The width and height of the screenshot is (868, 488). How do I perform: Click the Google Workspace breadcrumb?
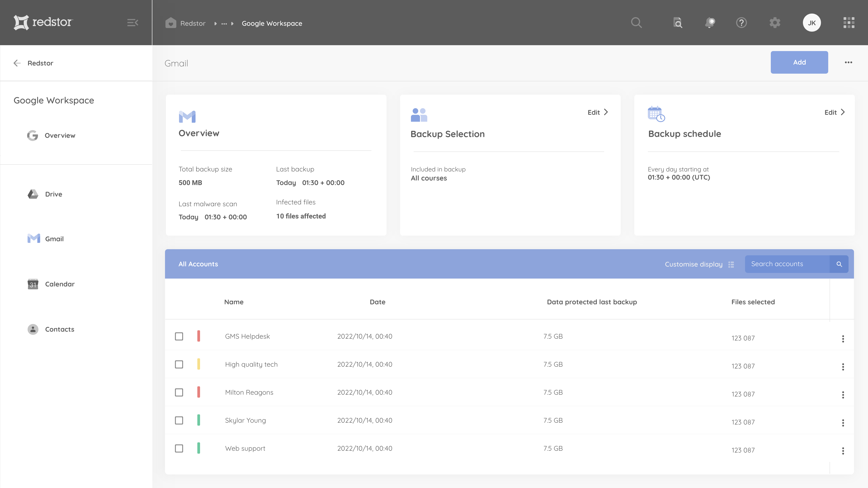pos(272,23)
